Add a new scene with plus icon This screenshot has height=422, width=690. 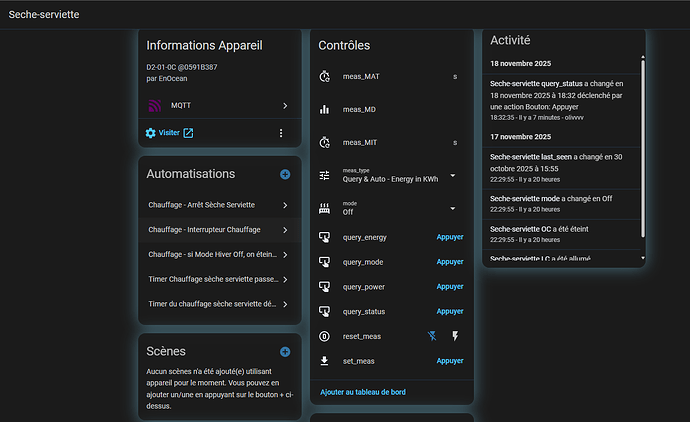click(x=285, y=351)
